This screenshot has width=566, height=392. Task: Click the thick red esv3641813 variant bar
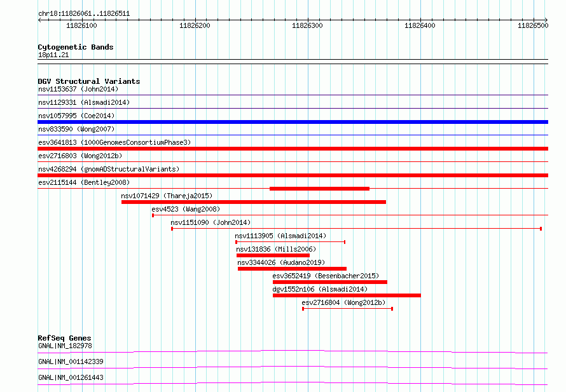pos(293,149)
